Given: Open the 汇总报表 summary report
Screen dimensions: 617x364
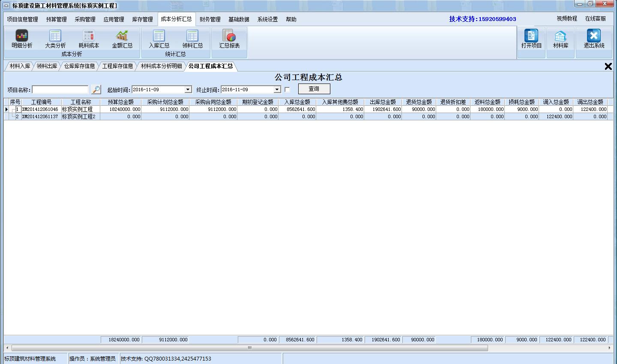Looking at the screenshot, I should [229, 41].
